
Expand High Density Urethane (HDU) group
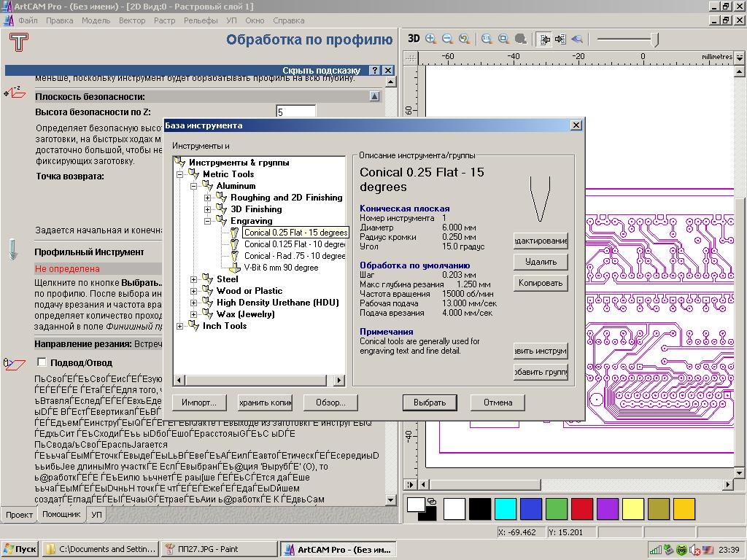(193, 303)
